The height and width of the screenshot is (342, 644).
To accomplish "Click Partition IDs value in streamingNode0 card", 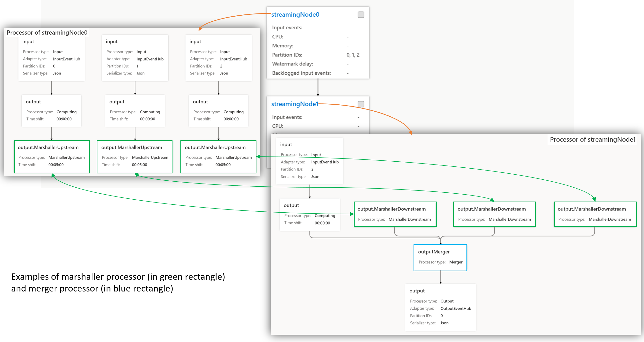I will coord(353,55).
